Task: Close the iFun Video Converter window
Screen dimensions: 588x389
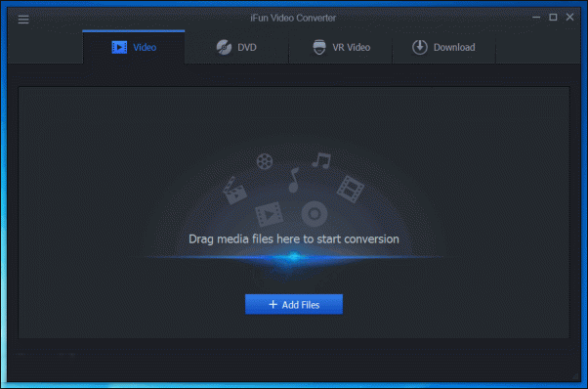Action: pyautogui.click(x=569, y=18)
